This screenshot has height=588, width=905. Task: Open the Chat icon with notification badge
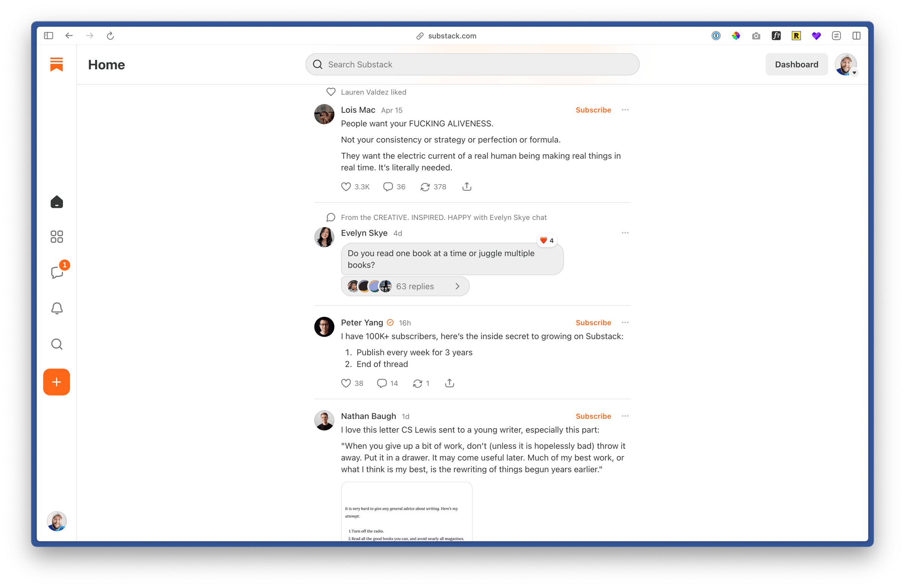click(57, 272)
